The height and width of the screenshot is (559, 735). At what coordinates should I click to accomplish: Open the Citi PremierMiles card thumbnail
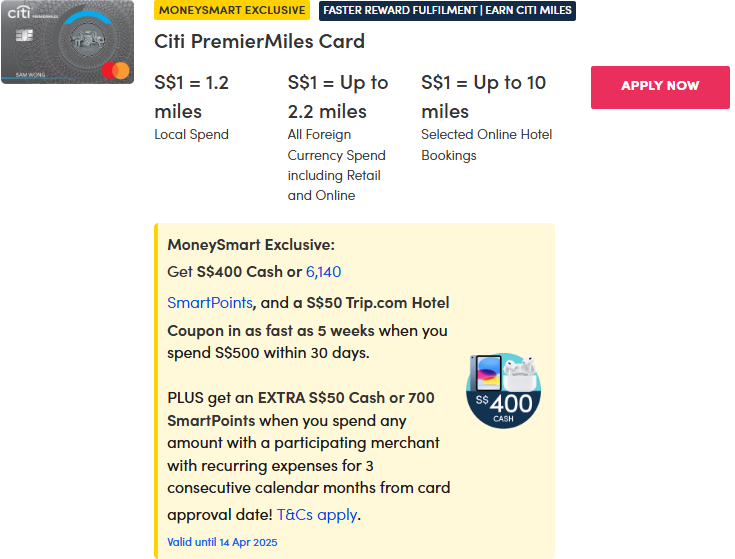tap(67, 42)
